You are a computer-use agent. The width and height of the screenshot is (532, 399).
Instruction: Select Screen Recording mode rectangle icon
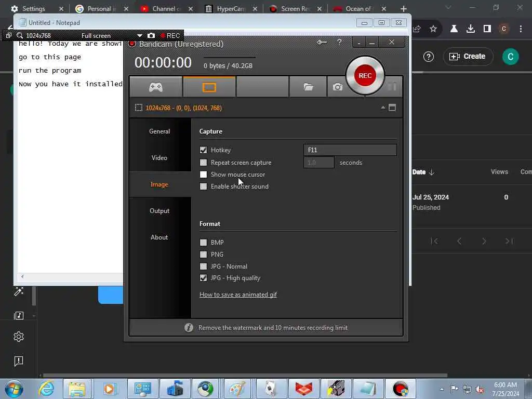pyautogui.click(x=209, y=87)
